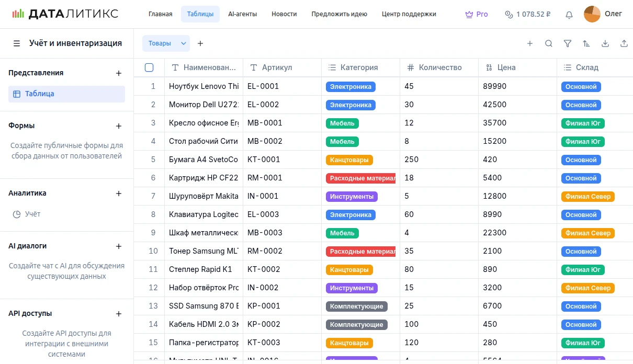Open the Учёт analytics item
This screenshot has height=364, width=633.
pyautogui.click(x=32, y=214)
